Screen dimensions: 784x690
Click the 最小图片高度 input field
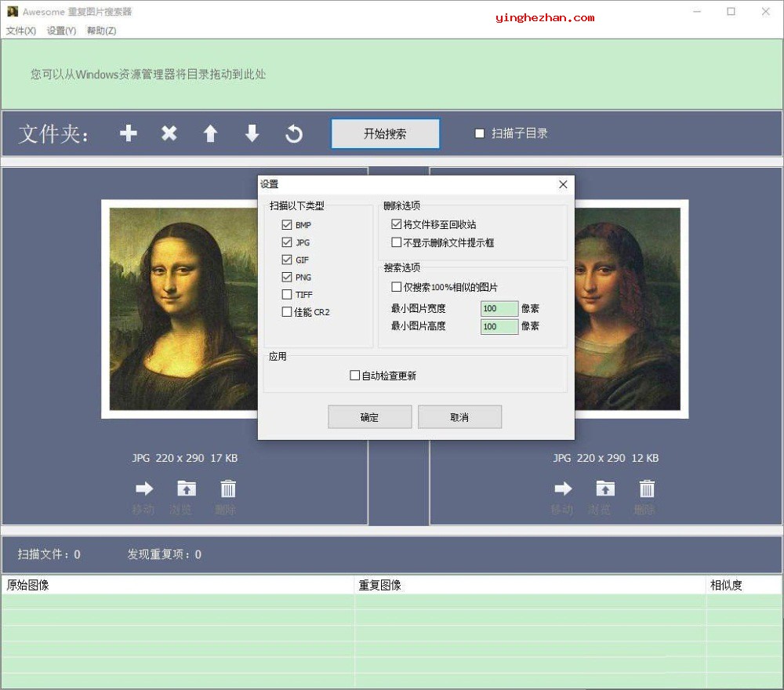[x=499, y=326]
